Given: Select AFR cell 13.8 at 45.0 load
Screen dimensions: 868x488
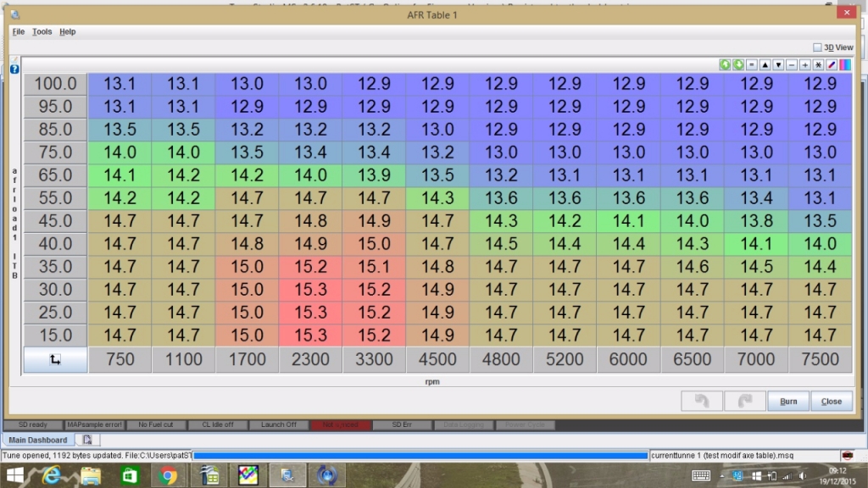Looking at the screenshot, I should tap(757, 221).
